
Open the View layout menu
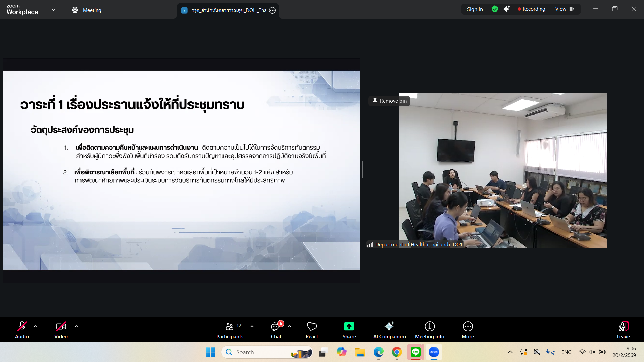pos(565,9)
